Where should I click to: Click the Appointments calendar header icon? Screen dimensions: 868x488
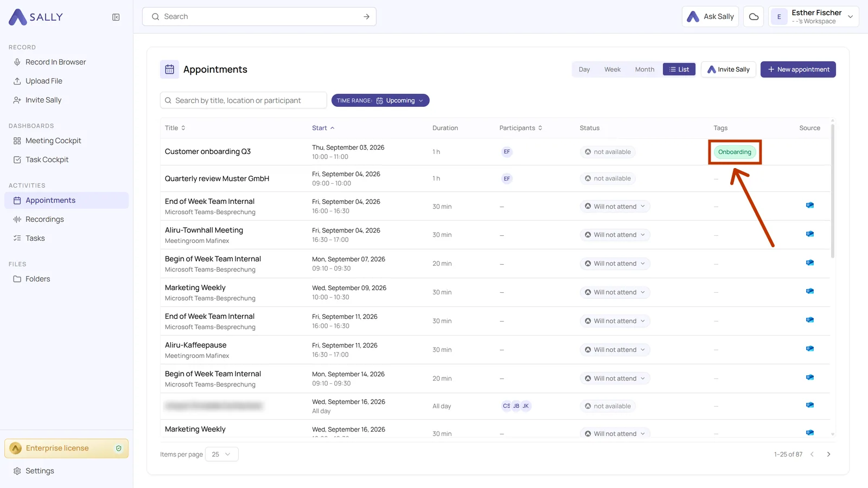point(169,69)
